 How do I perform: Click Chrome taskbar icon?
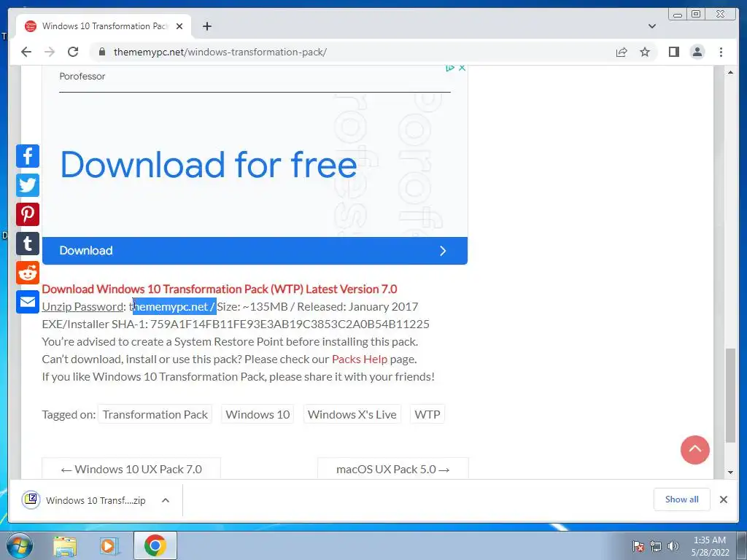(155, 545)
